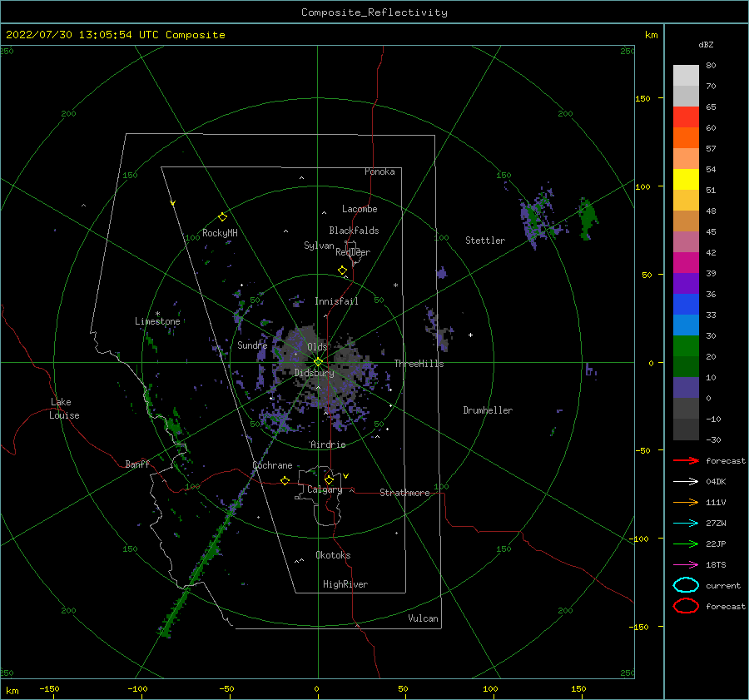Click the white 04DK arrow legend icon
This screenshot has height=700, width=749.
(686, 481)
